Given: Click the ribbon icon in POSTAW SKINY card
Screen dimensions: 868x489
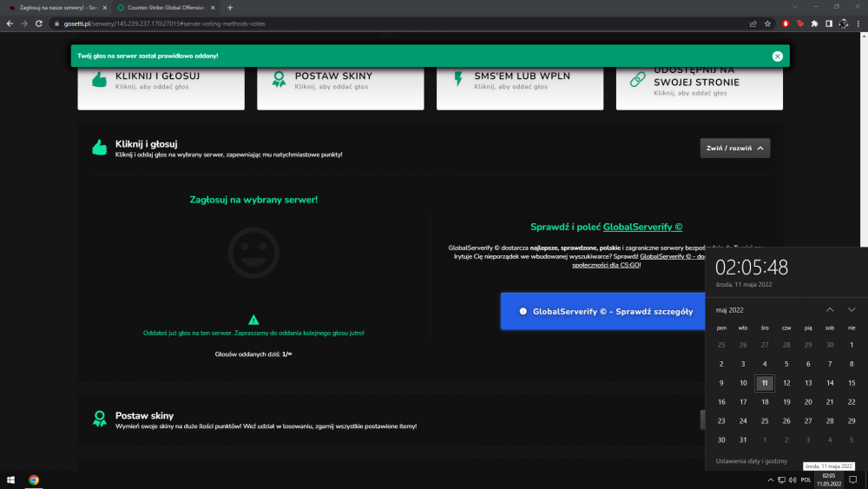Looking at the screenshot, I should [x=279, y=79].
